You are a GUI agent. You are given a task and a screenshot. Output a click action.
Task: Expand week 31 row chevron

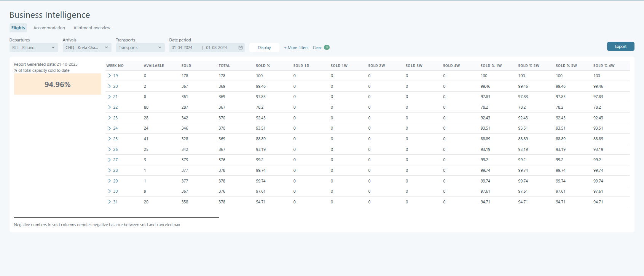[x=110, y=202]
